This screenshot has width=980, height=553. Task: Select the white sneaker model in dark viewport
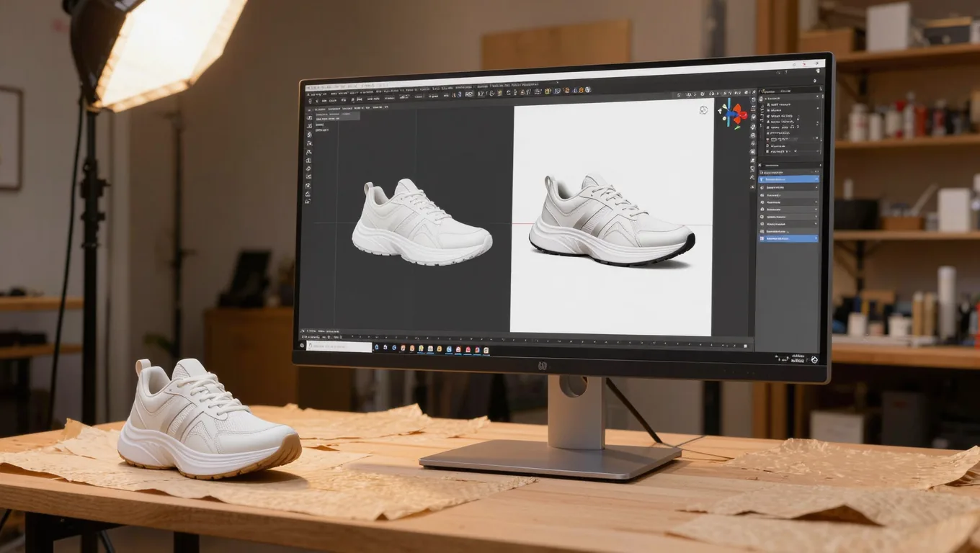[x=422, y=222]
